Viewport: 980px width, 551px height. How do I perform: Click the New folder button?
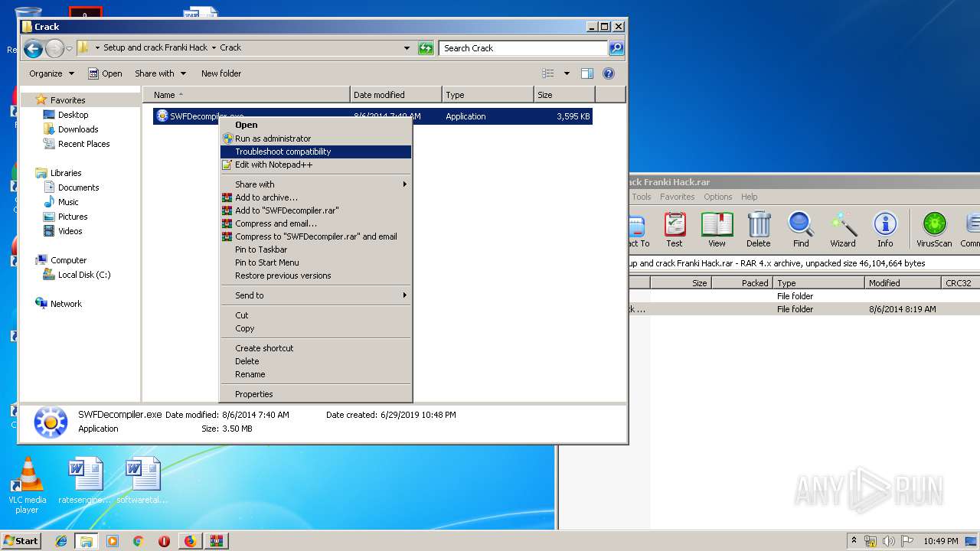221,73
